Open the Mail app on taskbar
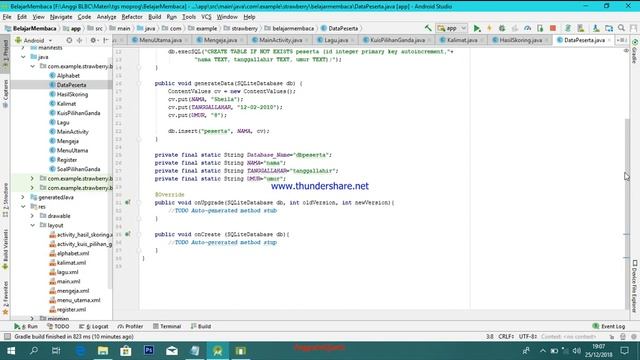This screenshot has width=640, height=360. (172, 351)
